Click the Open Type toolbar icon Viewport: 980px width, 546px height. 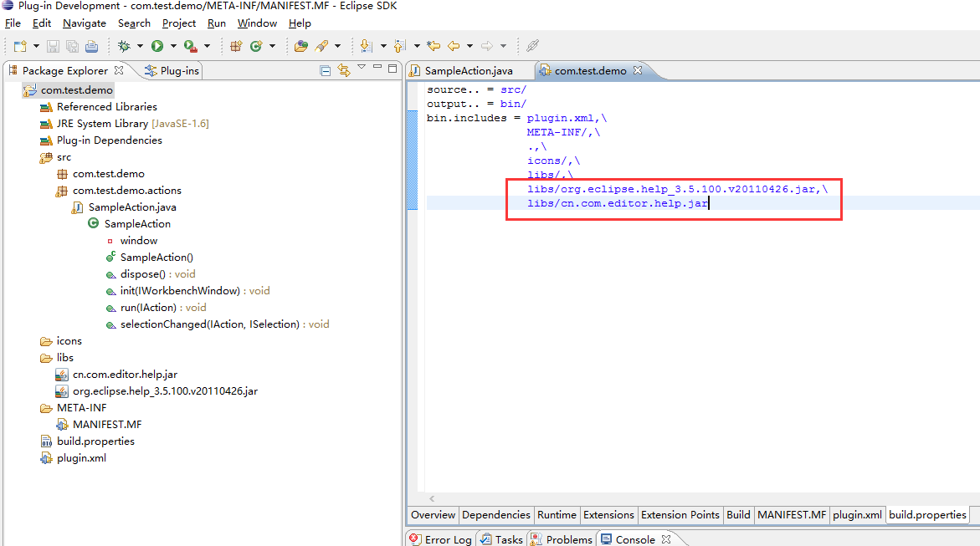click(x=301, y=46)
